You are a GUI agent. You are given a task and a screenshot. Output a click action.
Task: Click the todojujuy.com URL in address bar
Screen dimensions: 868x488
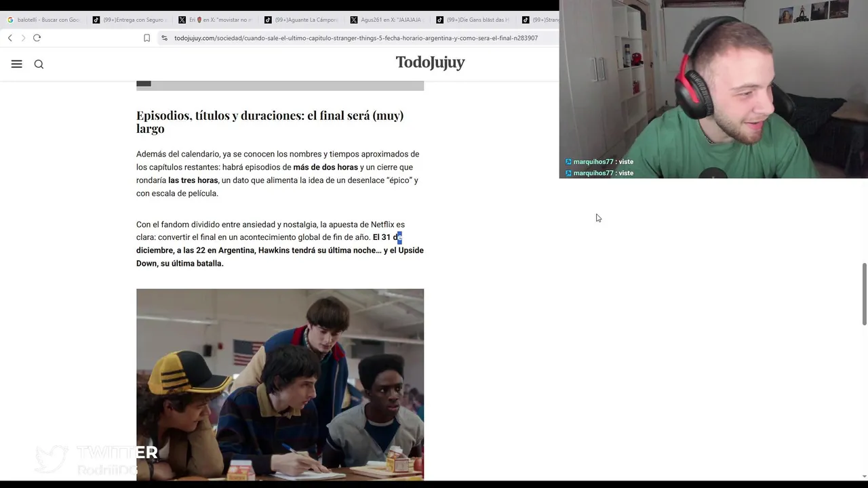[x=356, y=38]
